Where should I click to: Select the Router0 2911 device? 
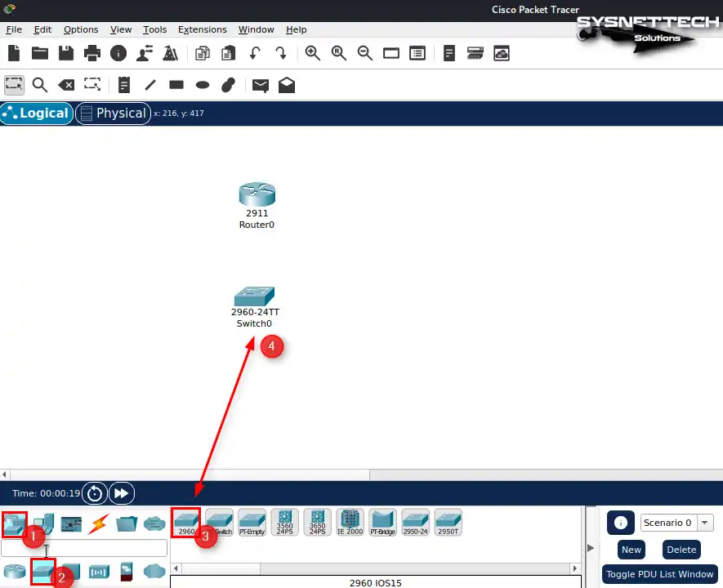(x=257, y=194)
